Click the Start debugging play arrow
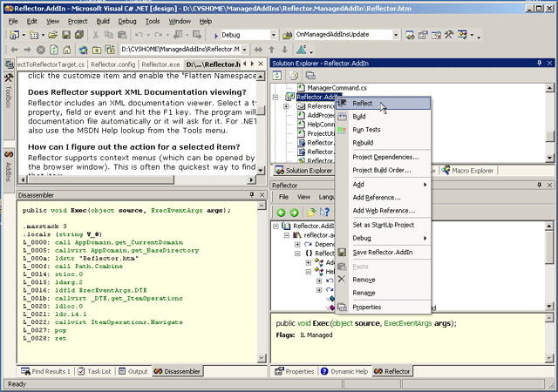The image size is (558, 392). [x=215, y=35]
